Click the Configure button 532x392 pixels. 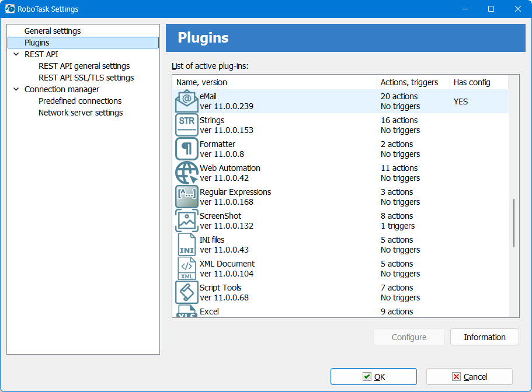pyautogui.click(x=409, y=337)
